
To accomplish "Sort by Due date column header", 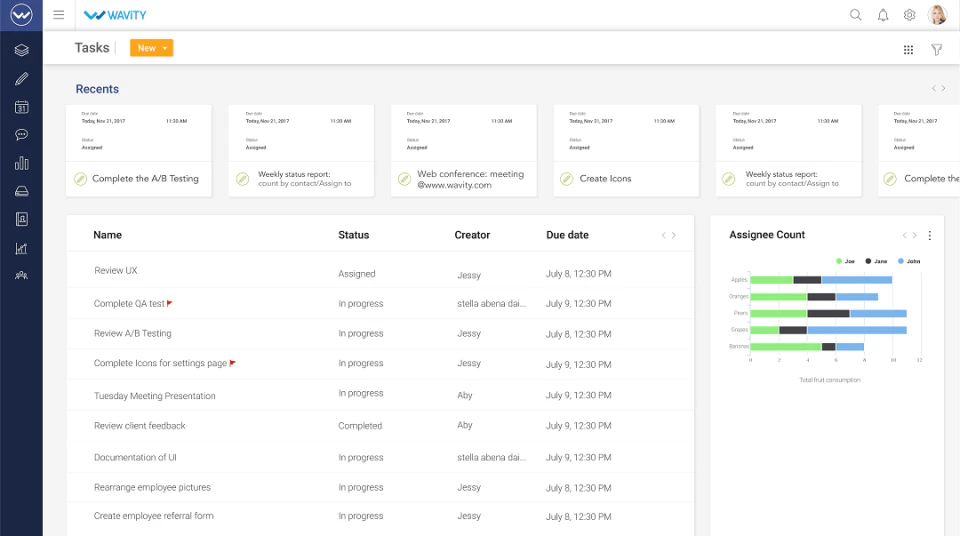I will tap(568, 235).
